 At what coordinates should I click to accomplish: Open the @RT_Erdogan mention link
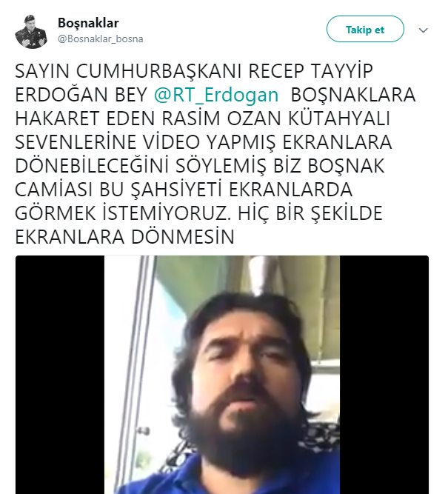[x=216, y=95]
